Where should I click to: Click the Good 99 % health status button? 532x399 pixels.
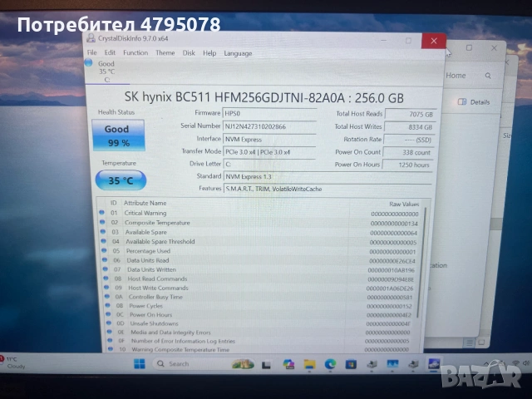tap(118, 135)
